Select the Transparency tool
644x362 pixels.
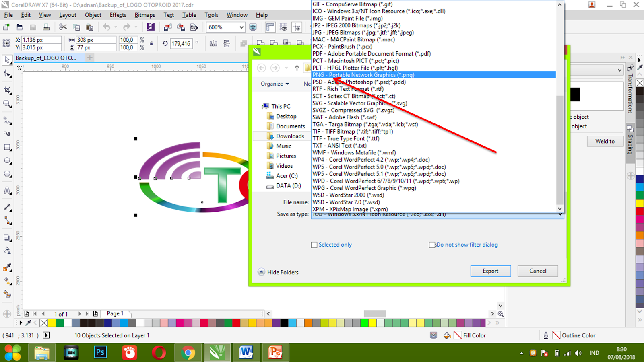click(7, 251)
